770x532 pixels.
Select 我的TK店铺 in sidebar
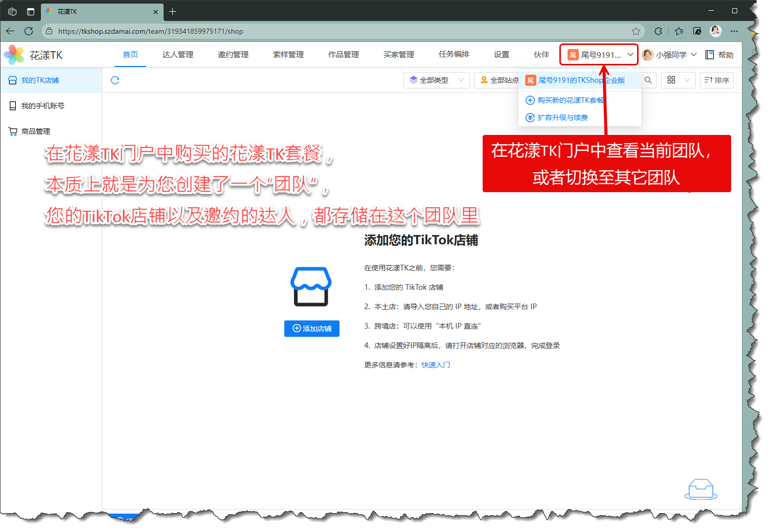51,80
